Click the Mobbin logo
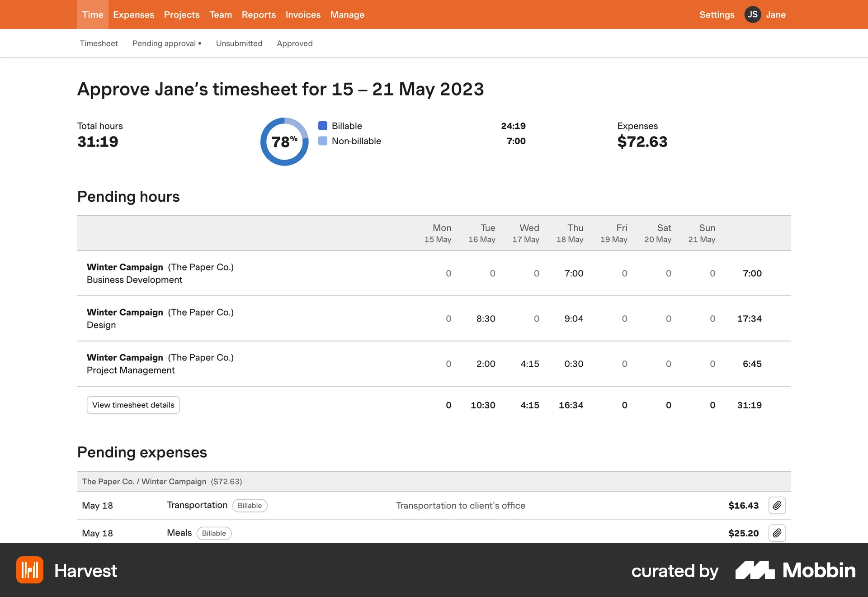The image size is (868, 597). [795, 570]
